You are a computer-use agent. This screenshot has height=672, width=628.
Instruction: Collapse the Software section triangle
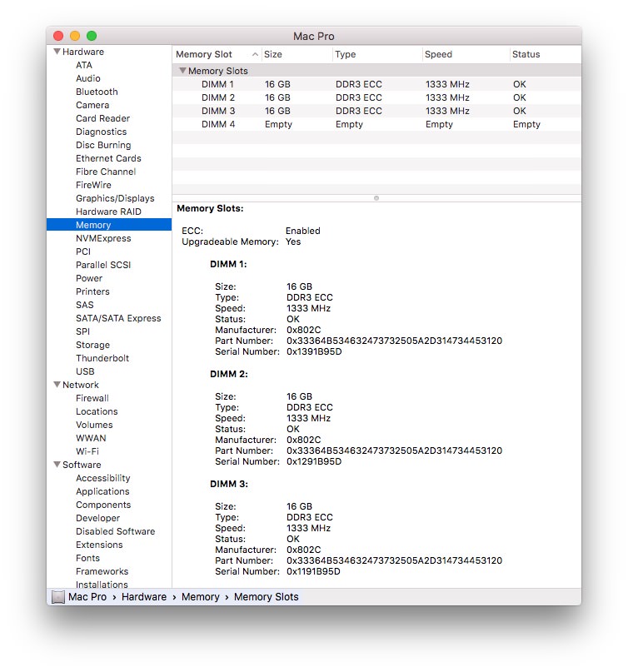(57, 464)
